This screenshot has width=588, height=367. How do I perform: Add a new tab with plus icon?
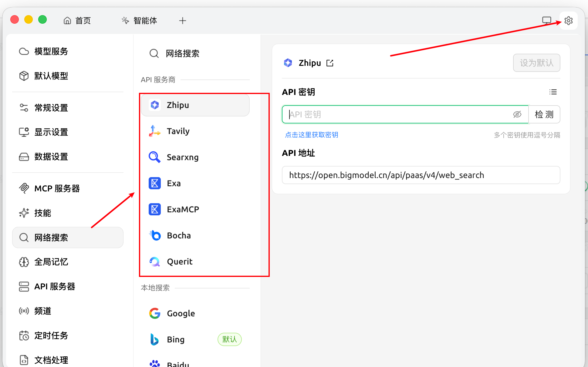[182, 21]
